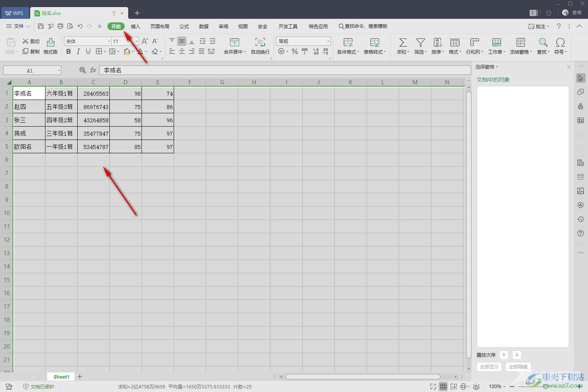Open the history icon in right sidebar
Screen dimensions: 588x392
tap(581, 219)
